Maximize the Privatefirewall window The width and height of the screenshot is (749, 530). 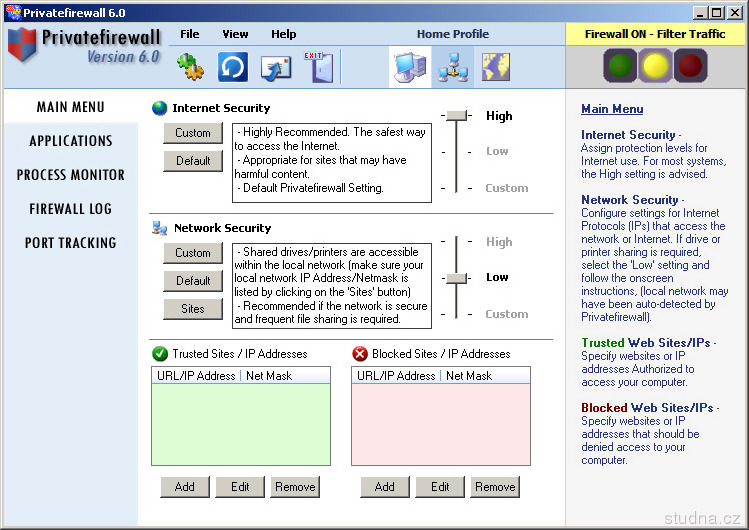click(x=717, y=12)
